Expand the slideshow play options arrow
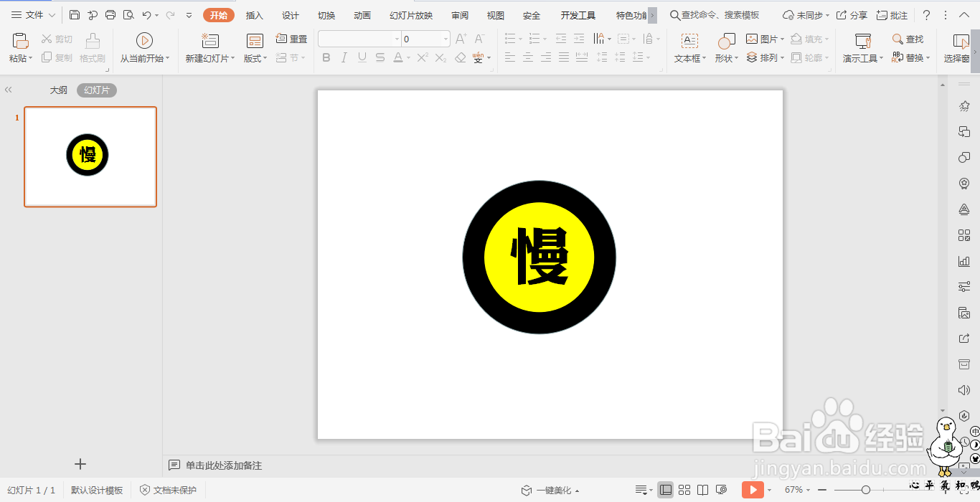Screen dimensions: 980x502 [x=769, y=490]
